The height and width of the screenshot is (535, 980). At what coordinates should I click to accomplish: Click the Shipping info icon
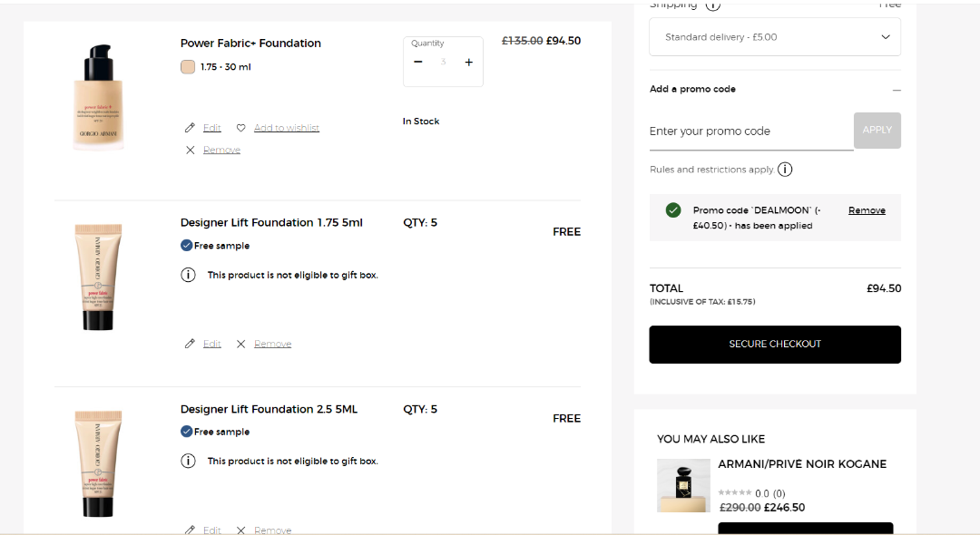pyautogui.click(x=713, y=5)
